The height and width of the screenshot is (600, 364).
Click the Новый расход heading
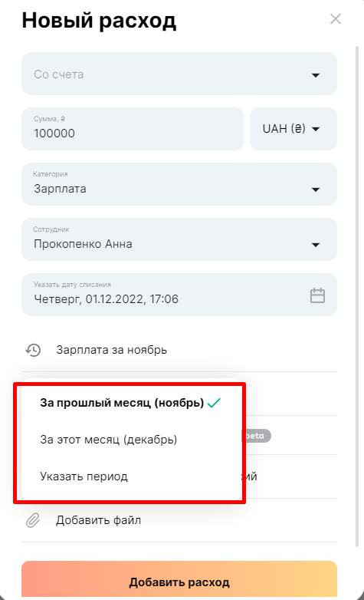[99, 20]
